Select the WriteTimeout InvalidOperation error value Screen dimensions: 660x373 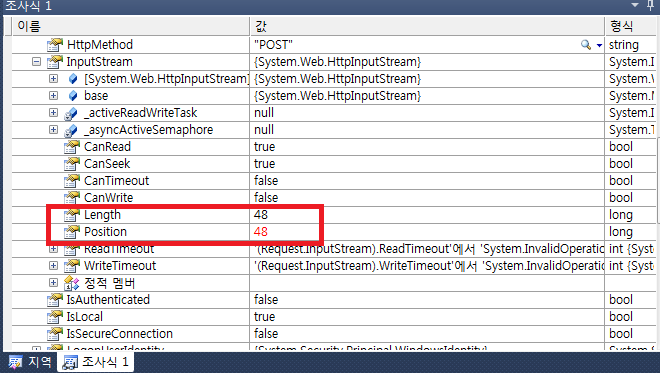(x=428, y=266)
